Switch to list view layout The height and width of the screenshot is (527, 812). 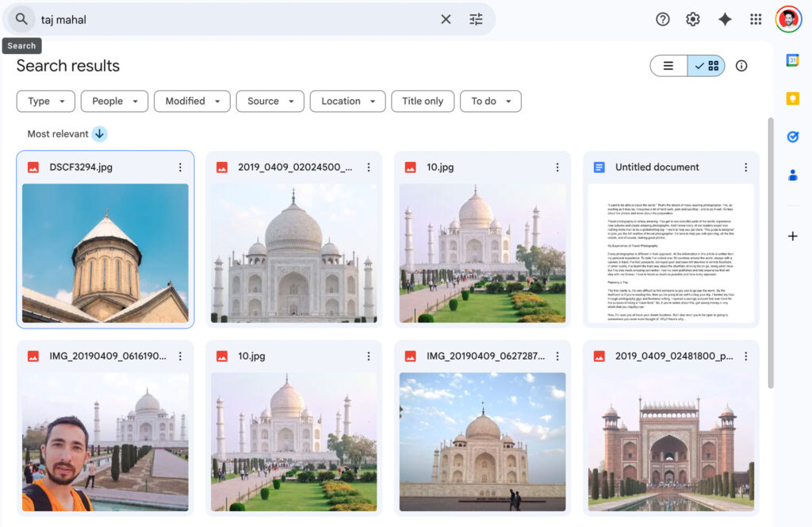(668, 67)
